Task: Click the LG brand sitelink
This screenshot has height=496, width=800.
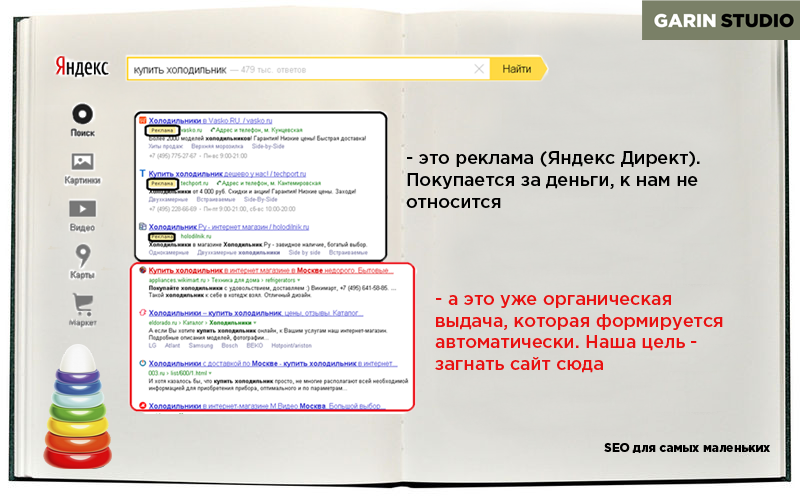Action: coord(152,345)
